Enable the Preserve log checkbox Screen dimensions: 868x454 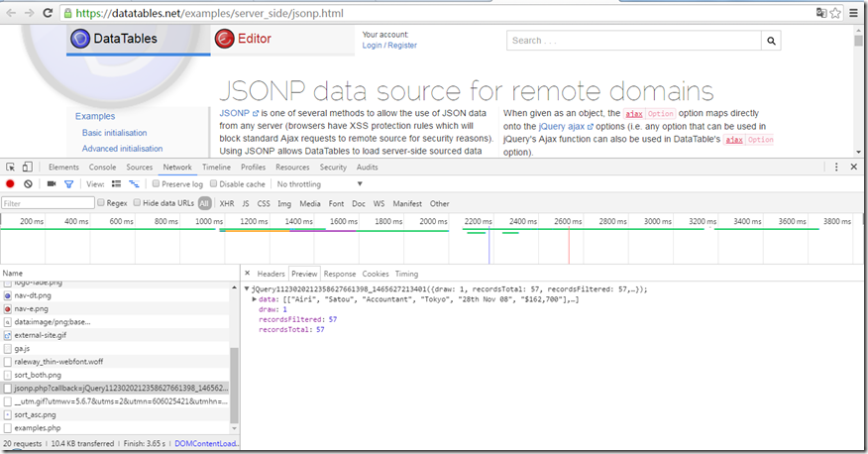pyautogui.click(x=157, y=184)
